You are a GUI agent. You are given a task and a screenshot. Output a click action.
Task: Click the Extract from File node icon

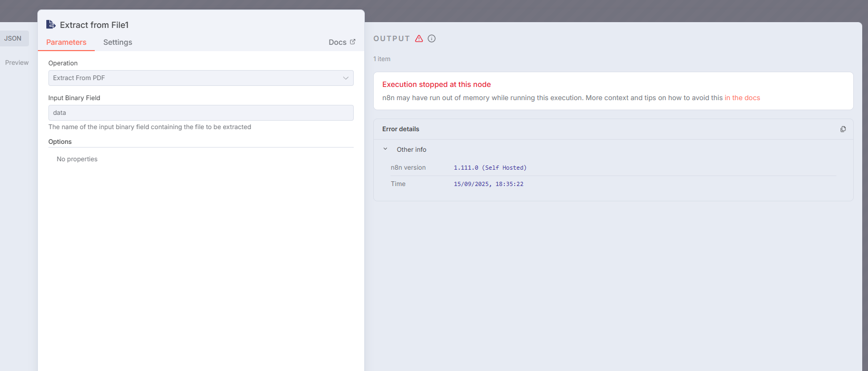click(x=51, y=24)
